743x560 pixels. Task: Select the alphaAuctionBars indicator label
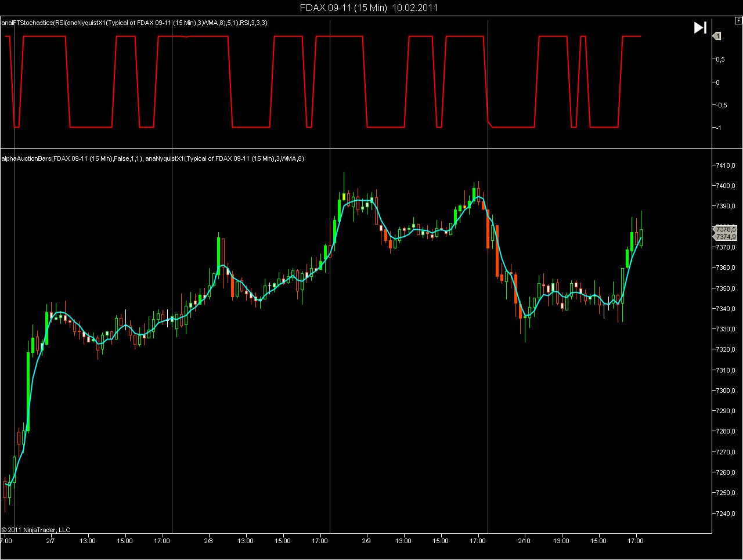(x=153, y=158)
